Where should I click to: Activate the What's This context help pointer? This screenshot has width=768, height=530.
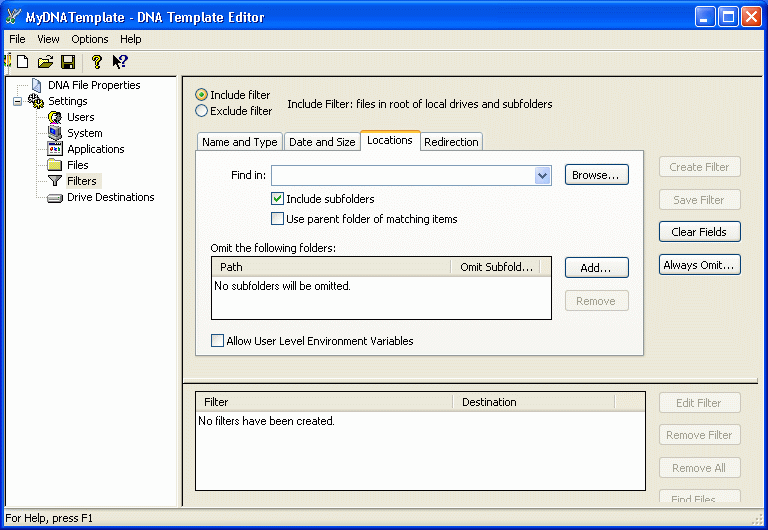(120, 62)
